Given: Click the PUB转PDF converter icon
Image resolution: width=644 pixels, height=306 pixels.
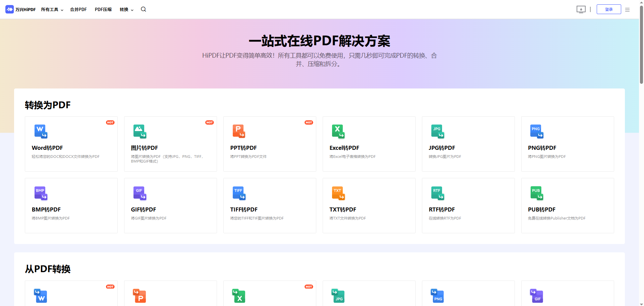Looking at the screenshot, I should click(537, 193).
